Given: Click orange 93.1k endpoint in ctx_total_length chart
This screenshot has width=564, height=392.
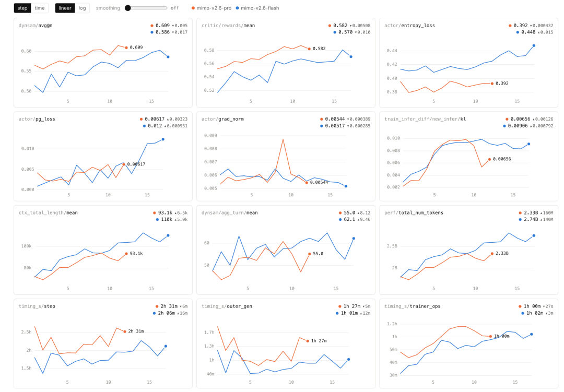Looking at the screenshot, I should (126, 254).
